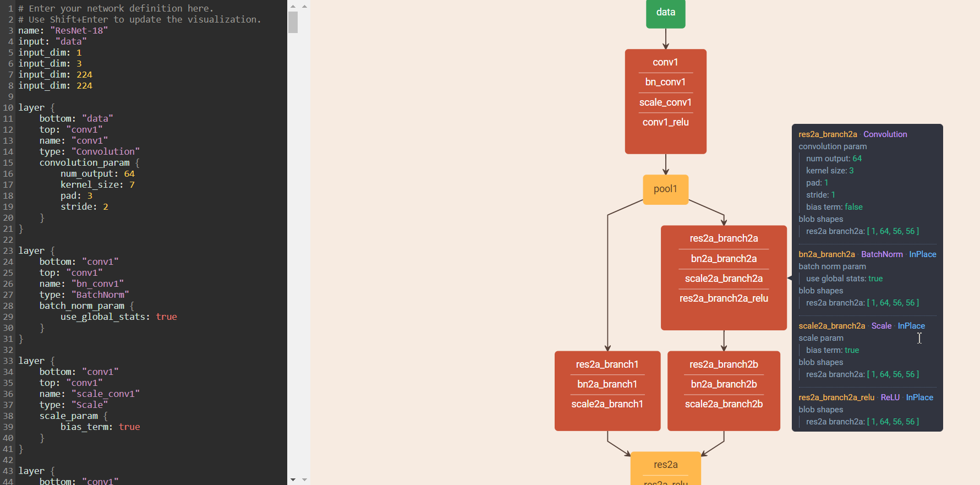Select the res2a_branch2a_relu layer

(x=724, y=298)
